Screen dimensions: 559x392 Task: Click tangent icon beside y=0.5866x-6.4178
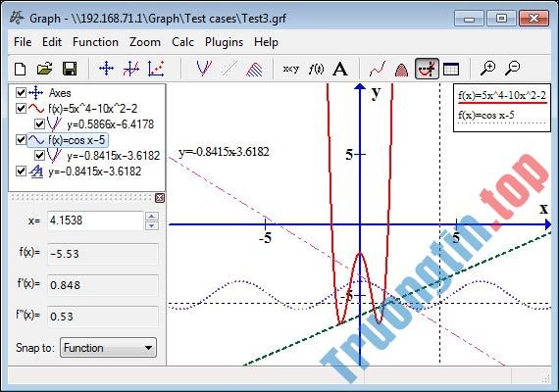(55, 124)
